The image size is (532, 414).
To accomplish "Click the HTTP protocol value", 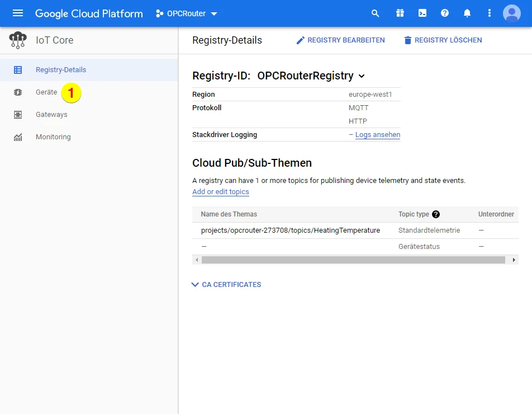I will point(358,121).
